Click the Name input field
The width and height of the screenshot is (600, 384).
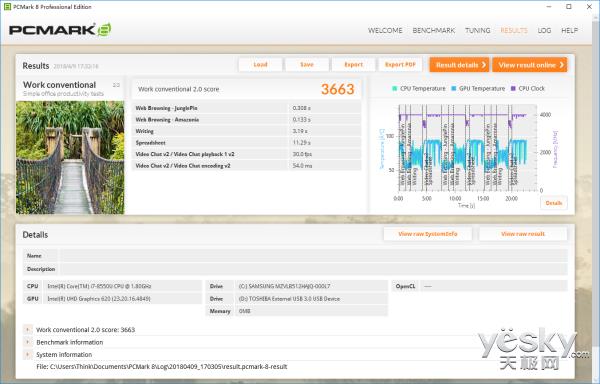pyautogui.click(x=313, y=255)
